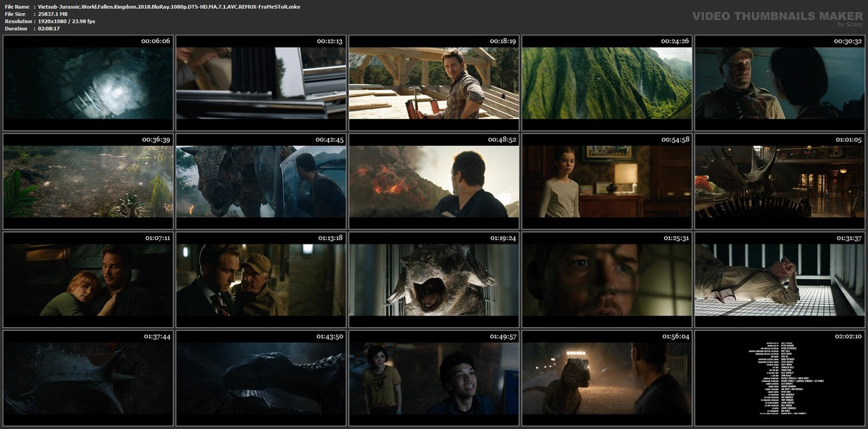The height and width of the screenshot is (429, 868).
Task: Click the Resolution label
Action: 17,22
